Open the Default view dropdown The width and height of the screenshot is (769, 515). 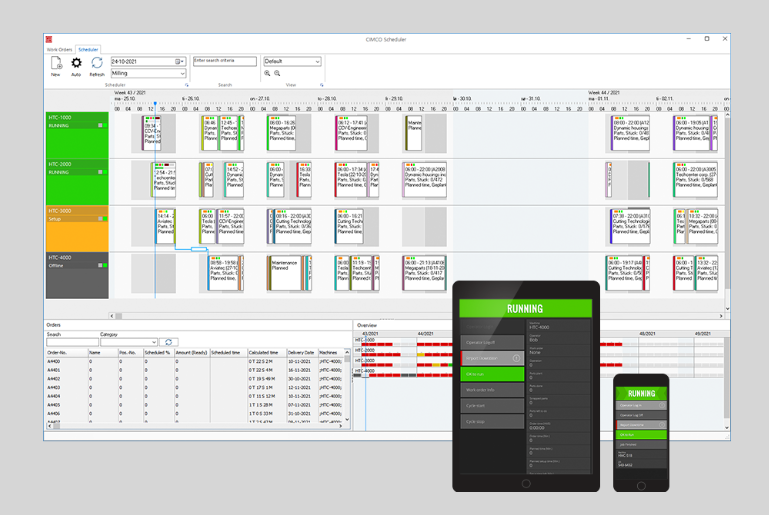tap(317, 61)
